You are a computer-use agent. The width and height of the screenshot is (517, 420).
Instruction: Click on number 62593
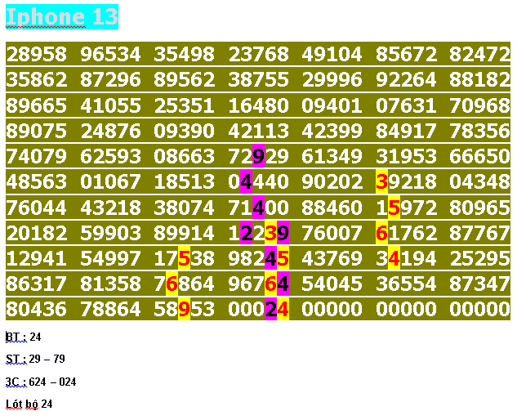click(110, 156)
